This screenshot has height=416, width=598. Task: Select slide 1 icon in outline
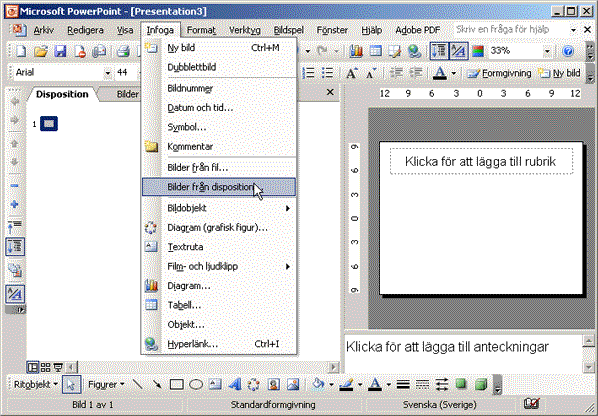point(49,124)
